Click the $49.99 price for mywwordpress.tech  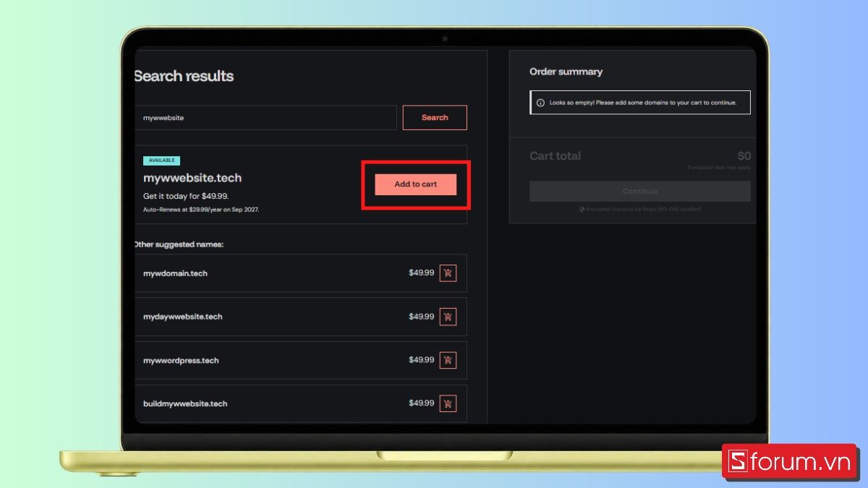click(422, 359)
